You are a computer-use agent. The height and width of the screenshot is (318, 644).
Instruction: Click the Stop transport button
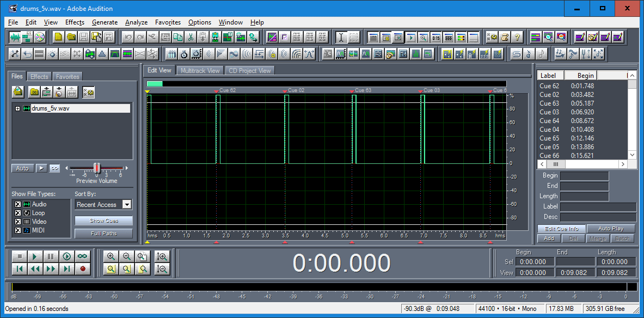coord(19,256)
